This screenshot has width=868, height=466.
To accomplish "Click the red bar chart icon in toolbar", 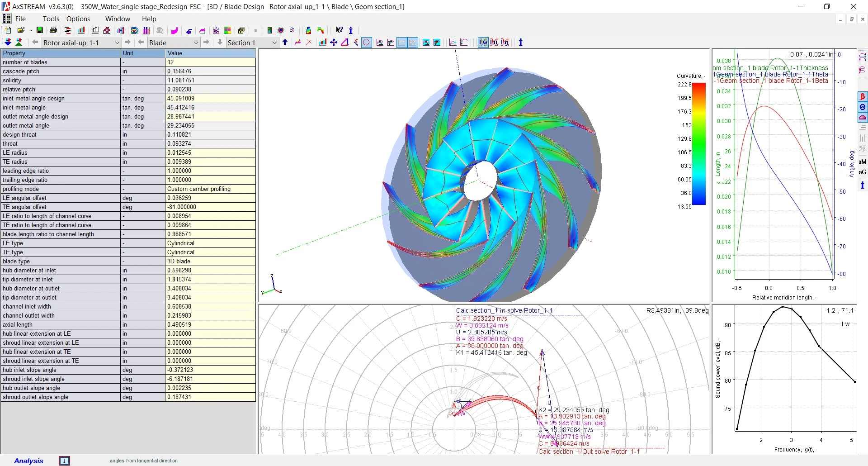I will coord(81,30).
